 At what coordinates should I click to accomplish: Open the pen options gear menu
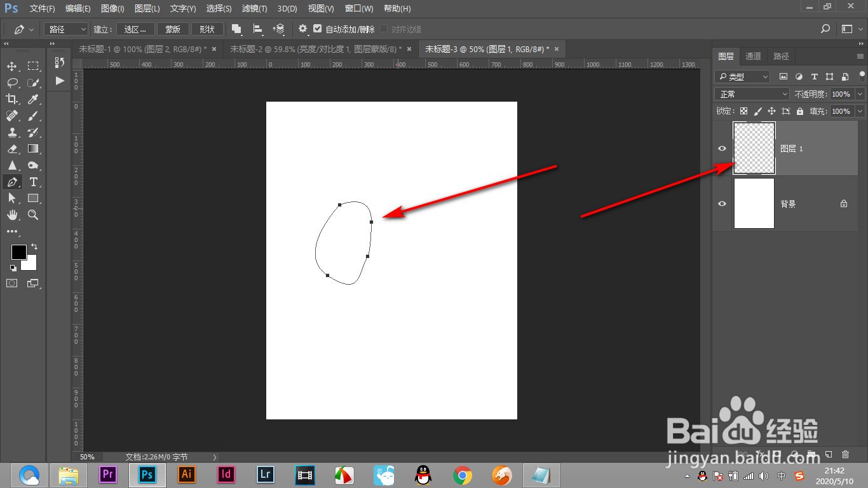tap(303, 29)
